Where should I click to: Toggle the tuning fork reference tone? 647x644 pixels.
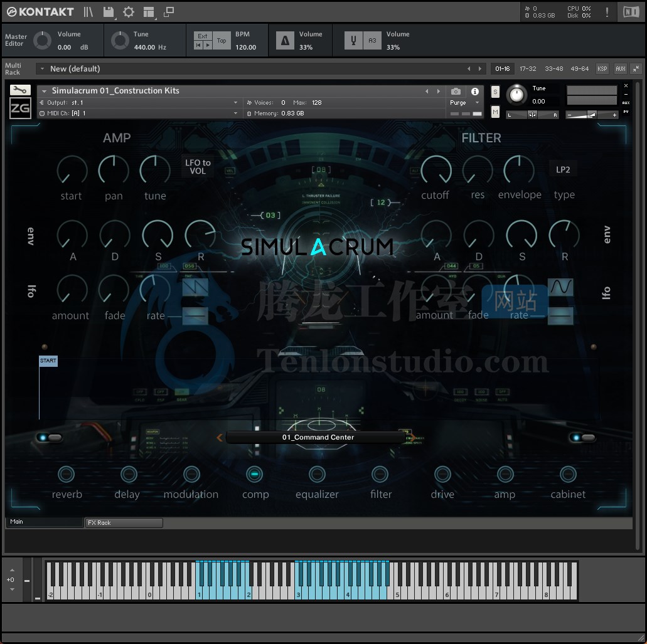tap(353, 40)
